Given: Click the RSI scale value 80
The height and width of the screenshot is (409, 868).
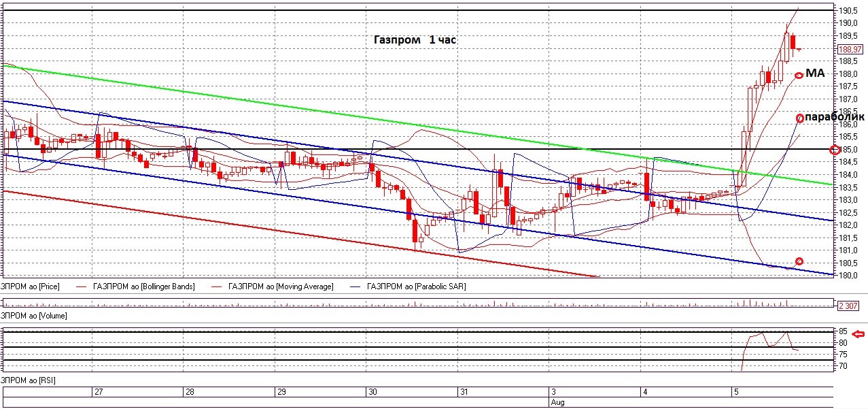Looking at the screenshot, I should (x=843, y=343).
